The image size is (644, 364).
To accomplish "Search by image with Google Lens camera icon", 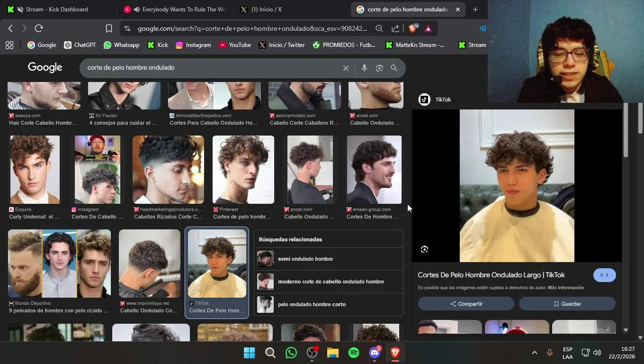I will [379, 68].
